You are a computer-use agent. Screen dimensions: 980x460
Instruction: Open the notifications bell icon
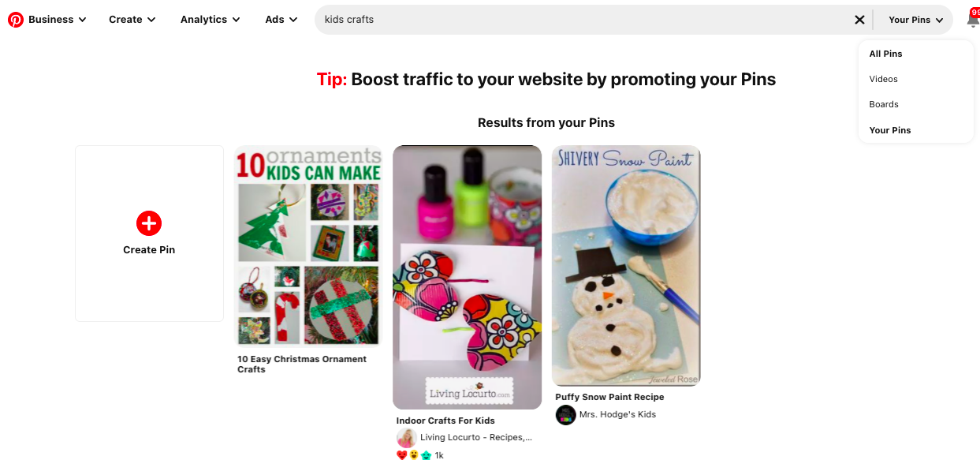click(973, 21)
